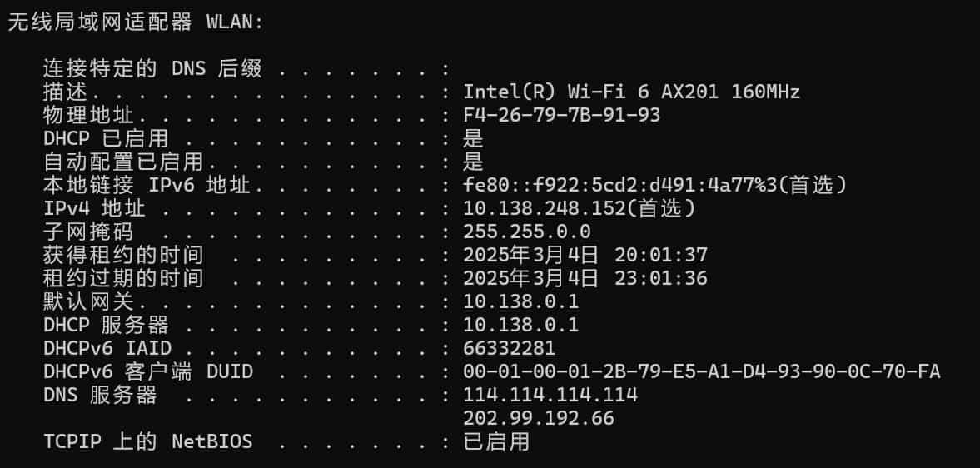Viewport: 980px width, 468px height.
Task: Click the DHCPv6 IAID value 66332281
Action: (510, 348)
